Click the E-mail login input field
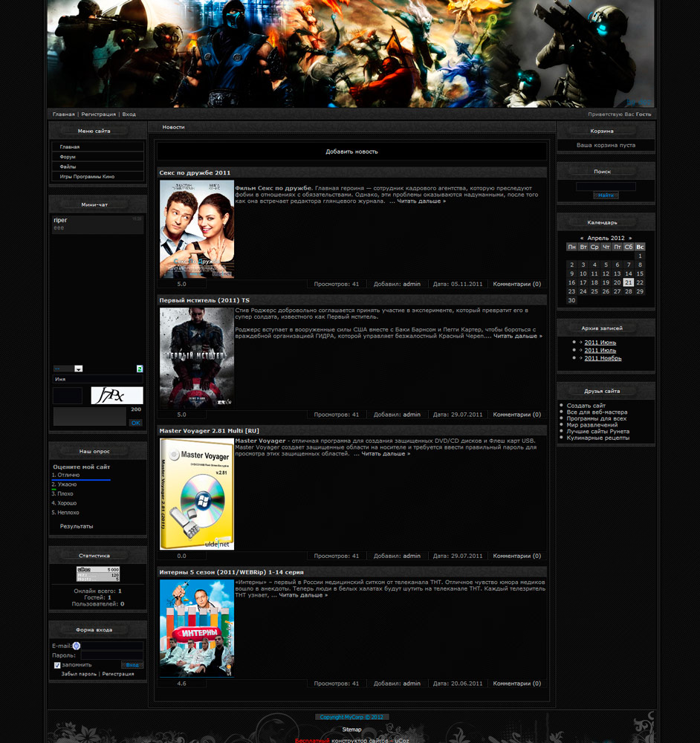 click(112, 646)
